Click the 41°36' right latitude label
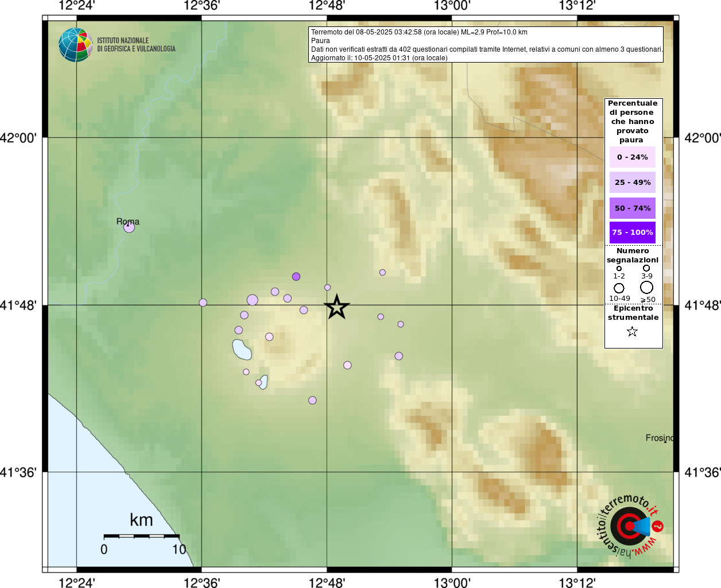The width and height of the screenshot is (721, 588). coord(703,473)
